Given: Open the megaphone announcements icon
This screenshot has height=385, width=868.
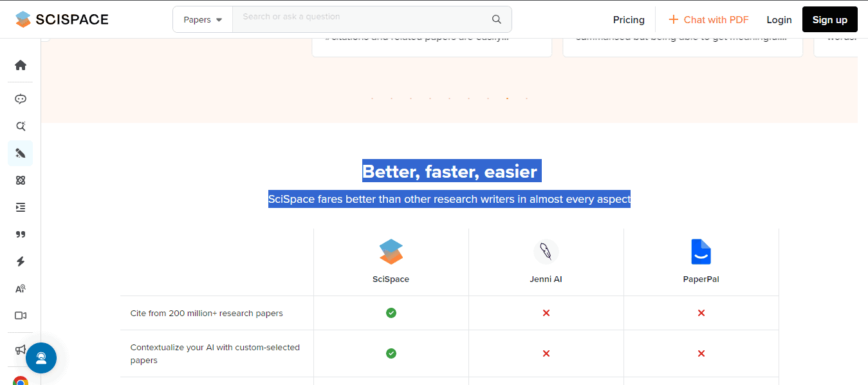Looking at the screenshot, I should click(21, 350).
